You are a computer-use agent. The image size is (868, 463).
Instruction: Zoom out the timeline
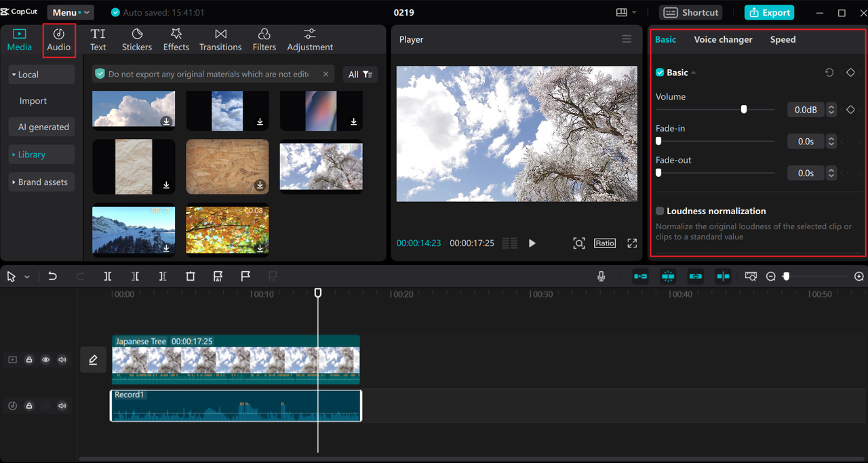point(771,277)
